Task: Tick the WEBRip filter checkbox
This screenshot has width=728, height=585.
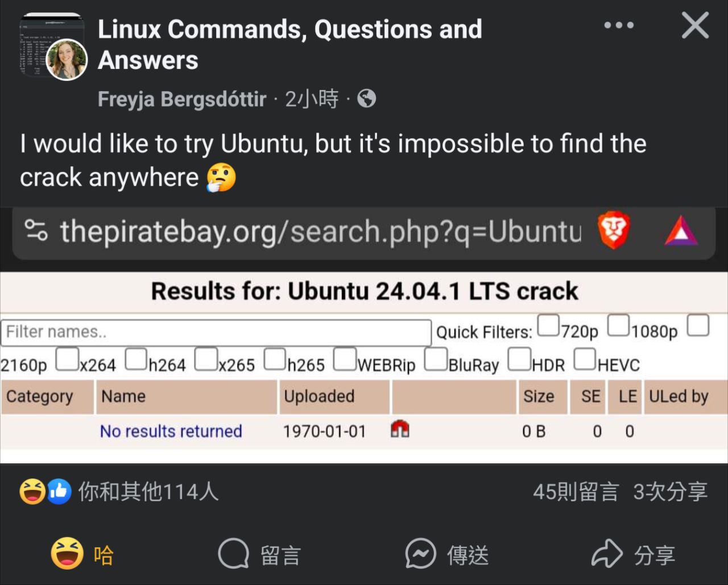Action: click(345, 359)
